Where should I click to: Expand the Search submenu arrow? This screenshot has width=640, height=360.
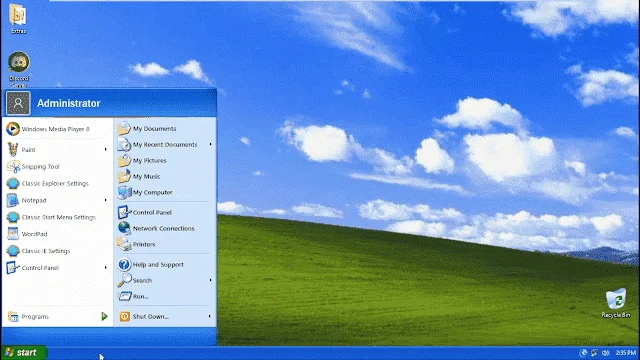pyautogui.click(x=211, y=280)
